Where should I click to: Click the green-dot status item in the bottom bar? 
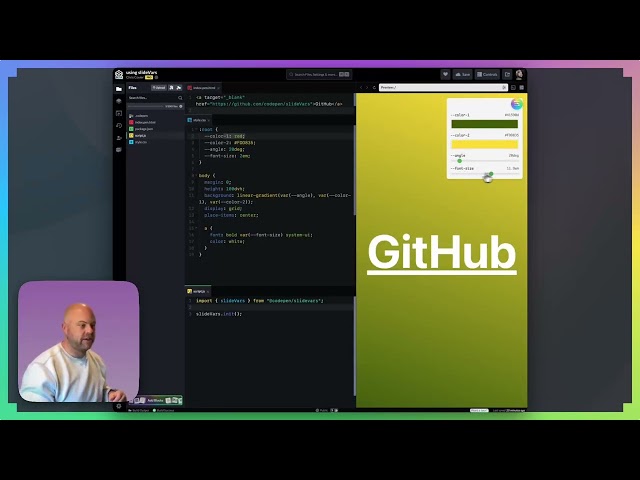[x=163, y=410]
